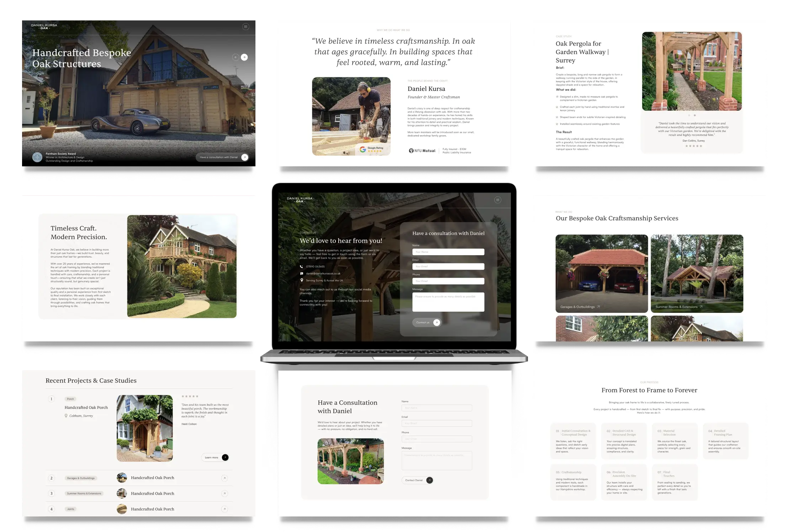Screen dimensions: 798x532
Task: Select first carousel dot under the pergola image
Action: tap(689, 115)
